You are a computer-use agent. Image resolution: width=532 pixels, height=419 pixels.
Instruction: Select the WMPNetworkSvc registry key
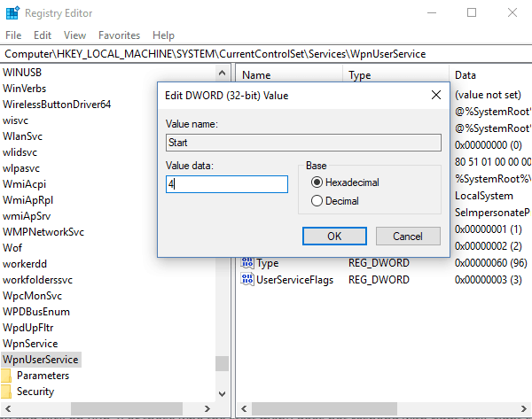point(43,232)
